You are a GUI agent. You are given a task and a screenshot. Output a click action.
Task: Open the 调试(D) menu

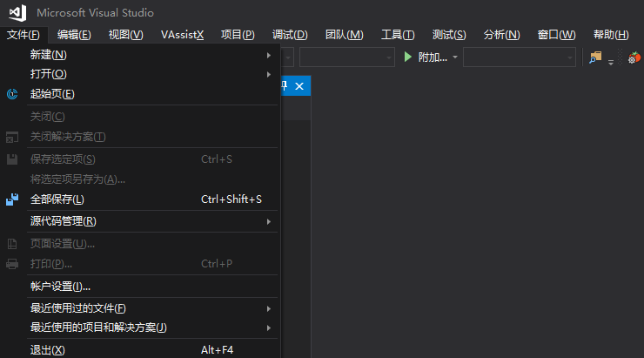[x=290, y=35]
